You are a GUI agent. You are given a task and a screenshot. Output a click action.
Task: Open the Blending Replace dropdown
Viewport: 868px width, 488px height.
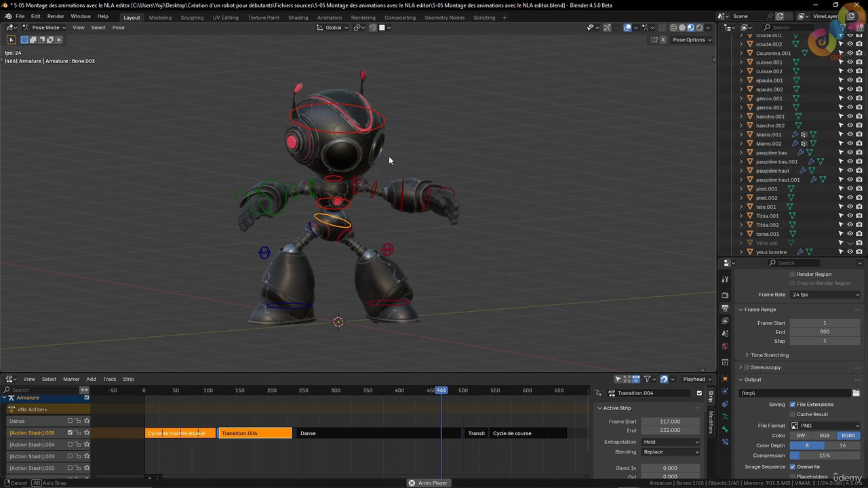tap(671, 452)
